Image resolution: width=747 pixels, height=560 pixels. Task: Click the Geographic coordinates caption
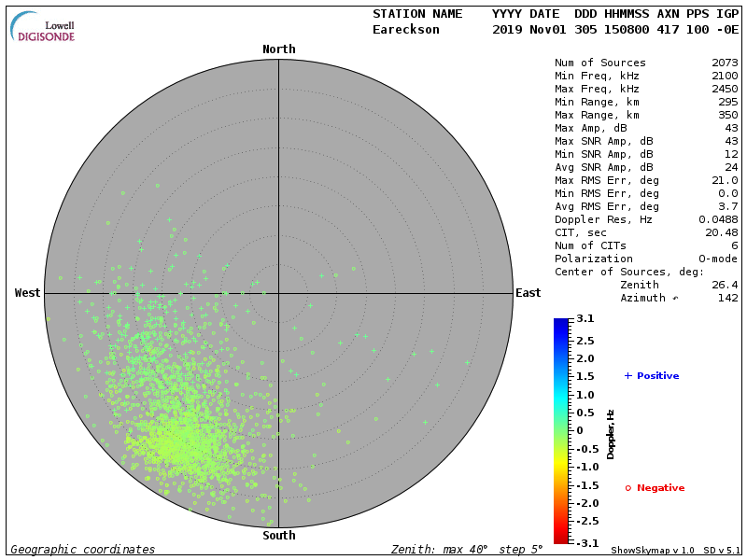click(83, 550)
